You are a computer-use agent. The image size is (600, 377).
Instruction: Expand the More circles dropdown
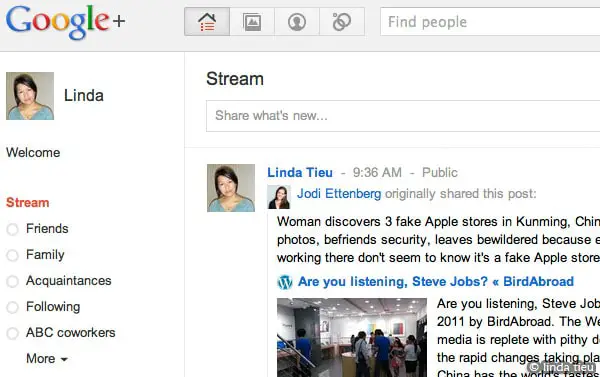(x=47, y=359)
